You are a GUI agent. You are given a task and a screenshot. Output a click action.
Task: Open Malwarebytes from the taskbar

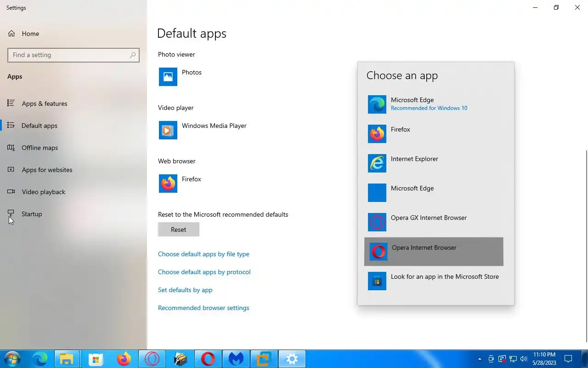(x=236, y=359)
